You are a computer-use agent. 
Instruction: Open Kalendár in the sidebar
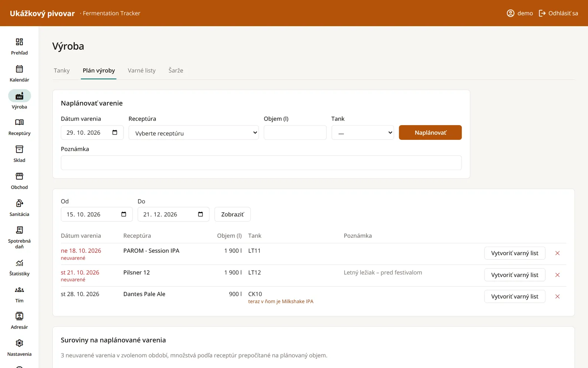pos(19,69)
